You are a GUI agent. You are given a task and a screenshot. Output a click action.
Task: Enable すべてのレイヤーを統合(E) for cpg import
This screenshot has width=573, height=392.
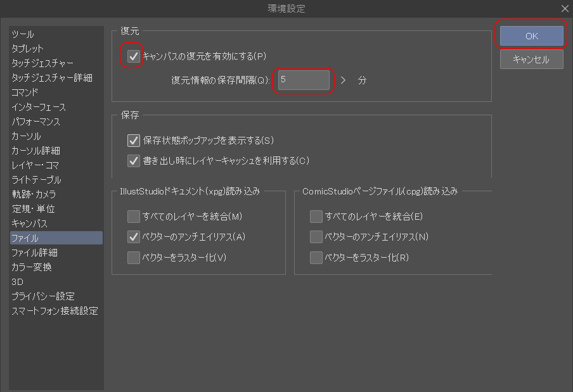[316, 217]
